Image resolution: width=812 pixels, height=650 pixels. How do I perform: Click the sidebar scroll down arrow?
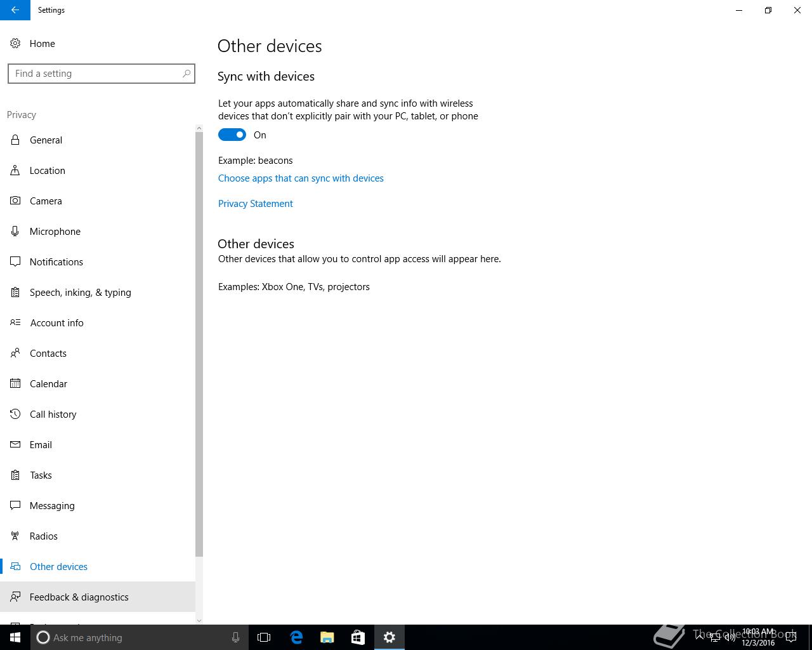(x=199, y=621)
